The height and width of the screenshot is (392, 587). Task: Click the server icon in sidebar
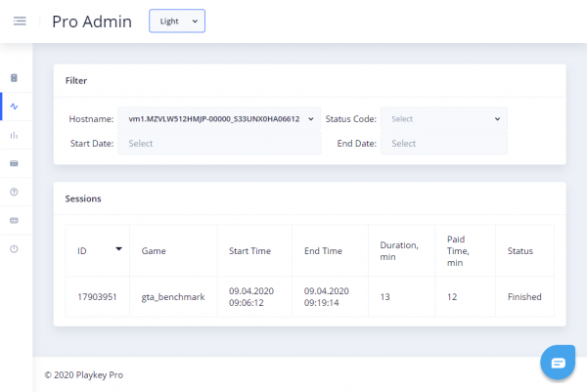pos(14,78)
